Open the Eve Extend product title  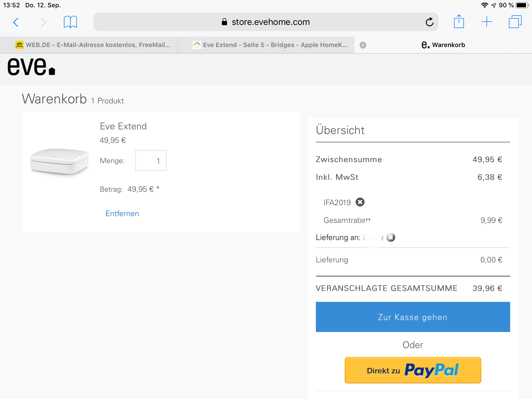coord(123,126)
